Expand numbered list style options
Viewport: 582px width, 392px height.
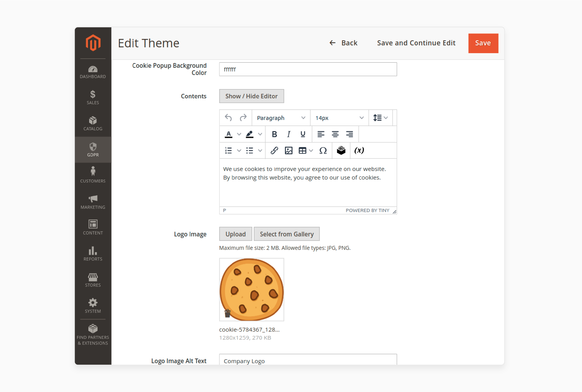coord(239,151)
